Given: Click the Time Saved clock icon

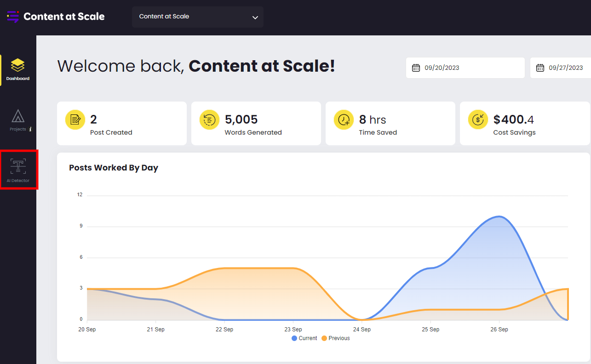Looking at the screenshot, I should (x=344, y=120).
